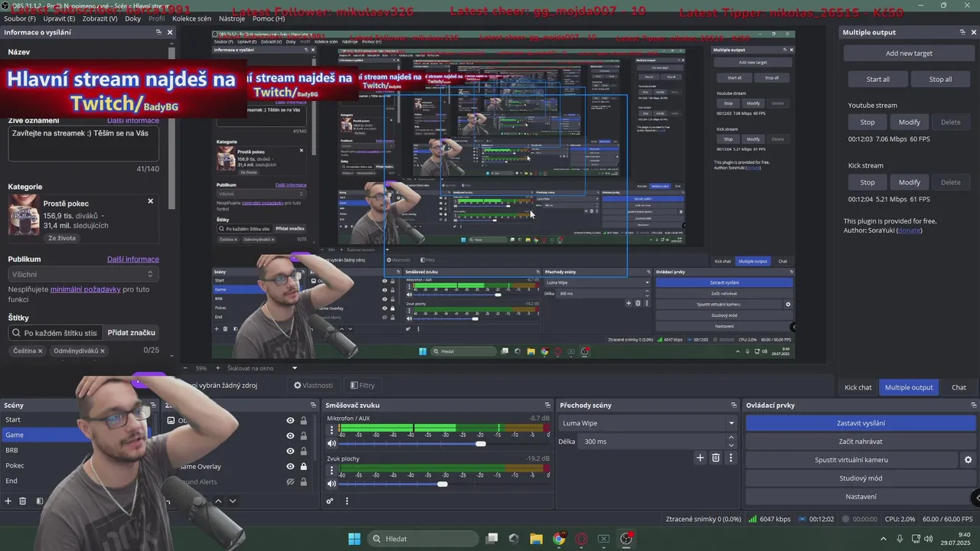Hide the Game Overlay source
980x551 pixels.
[290, 467]
